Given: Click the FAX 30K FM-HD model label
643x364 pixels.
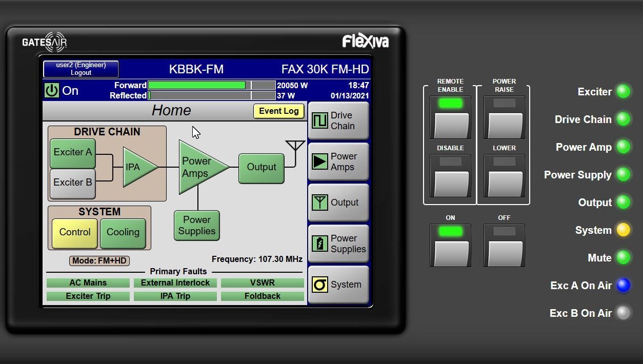Looking at the screenshot, I should pyautogui.click(x=325, y=69).
